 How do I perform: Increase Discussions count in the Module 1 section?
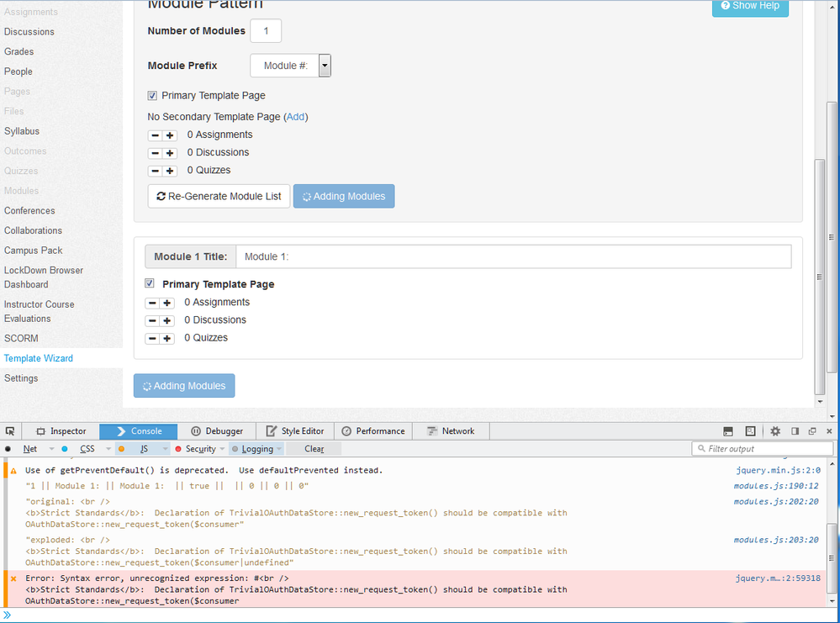pyautogui.click(x=167, y=321)
